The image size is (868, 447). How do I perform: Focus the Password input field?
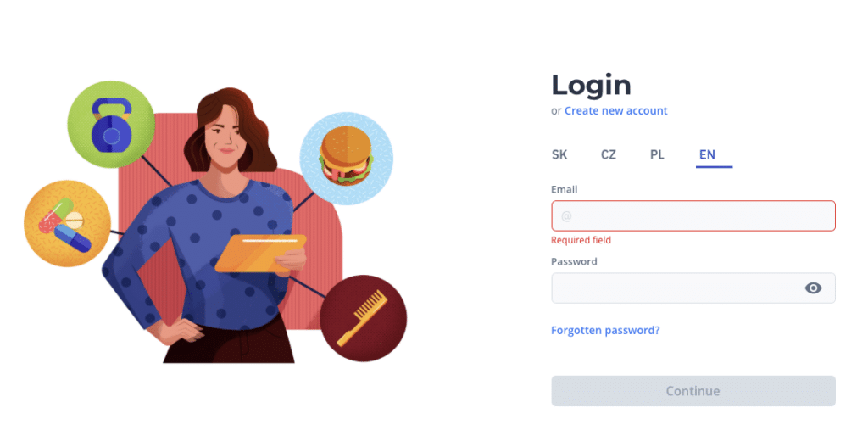[693, 288]
